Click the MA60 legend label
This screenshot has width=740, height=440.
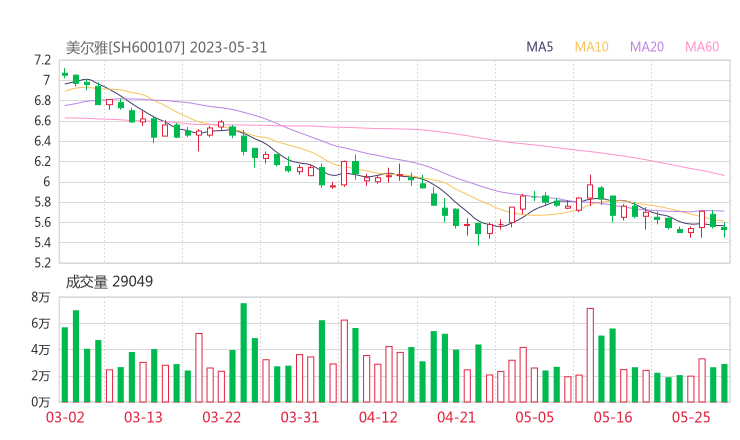coord(702,47)
